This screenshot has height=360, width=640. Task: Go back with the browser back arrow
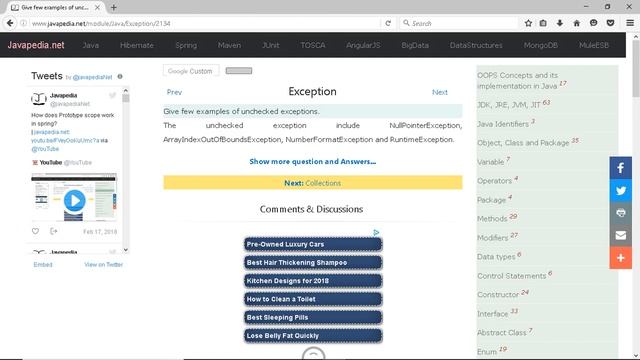coord(10,23)
